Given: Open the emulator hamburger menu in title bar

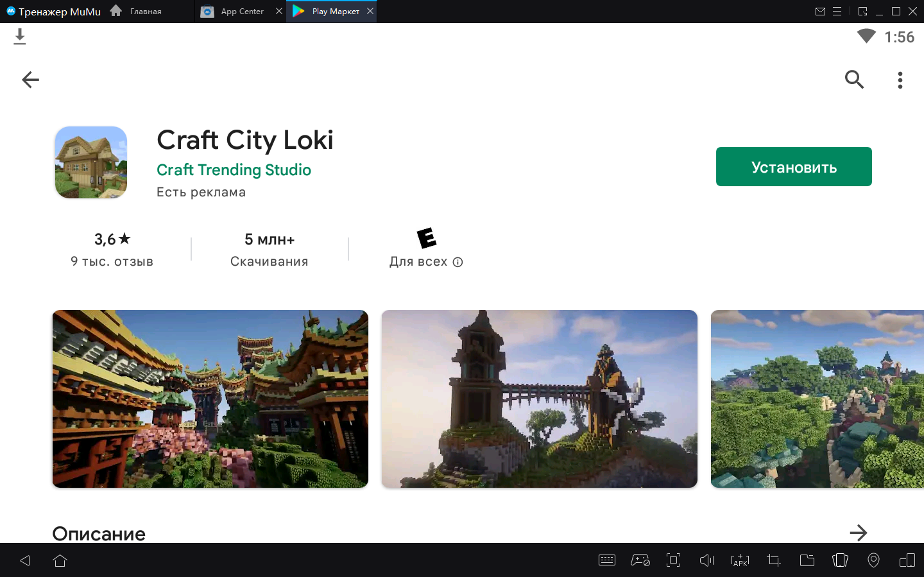Looking at the screenshot, I should click(x=837, y=12).
